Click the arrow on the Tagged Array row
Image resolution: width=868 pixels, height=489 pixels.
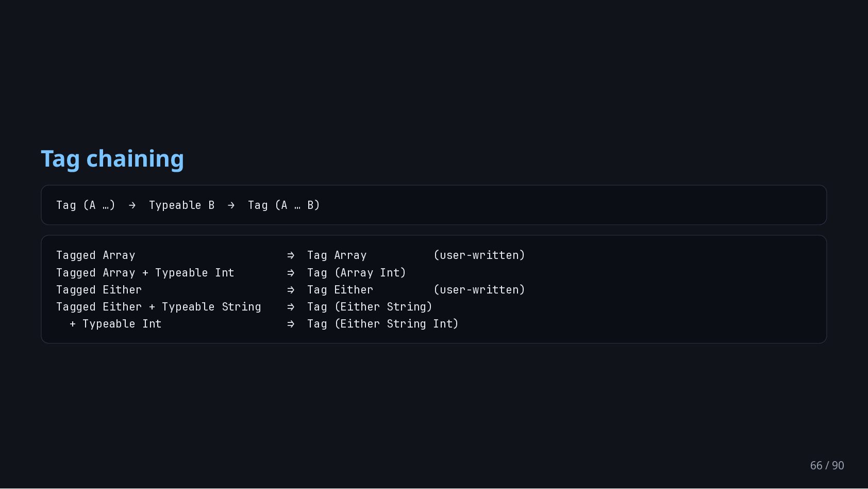[291, 255]
